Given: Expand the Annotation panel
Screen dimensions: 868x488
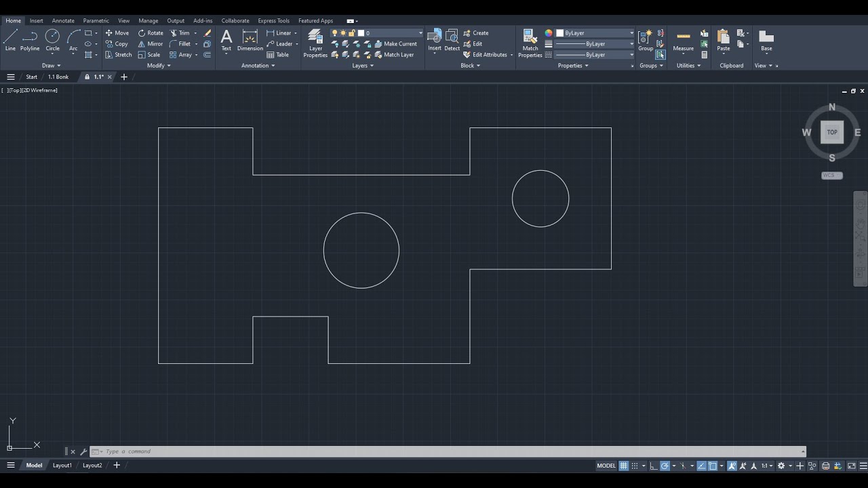Looking at the screenshot, I should [258, 66].
